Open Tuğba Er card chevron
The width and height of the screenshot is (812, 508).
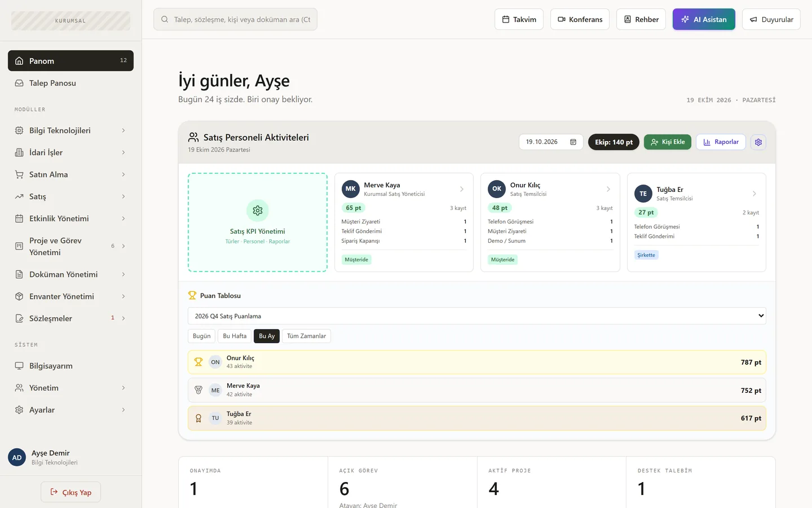coord(754,194)
